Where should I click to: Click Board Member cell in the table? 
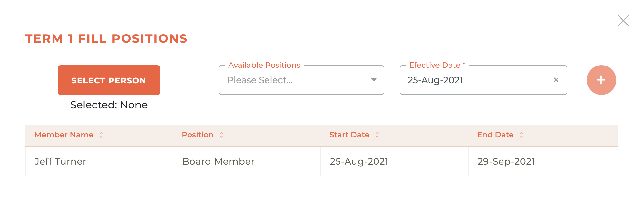(218, 161)
